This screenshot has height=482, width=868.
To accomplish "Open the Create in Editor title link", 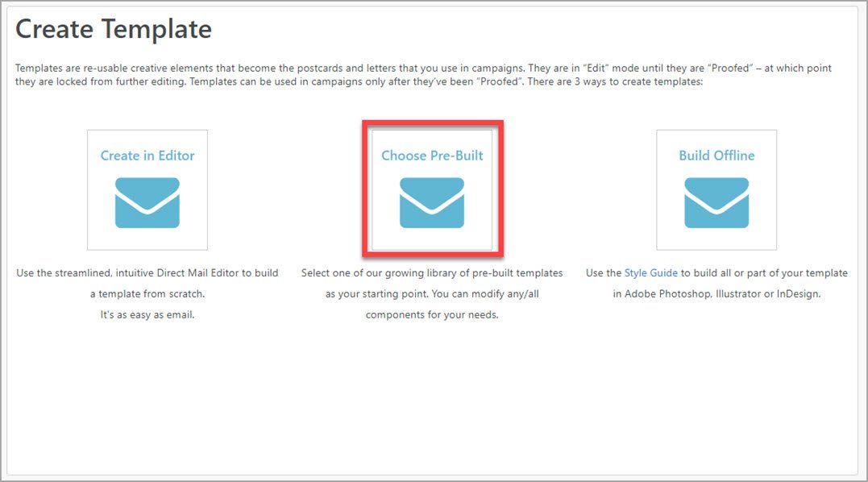I will pos(147,156).
